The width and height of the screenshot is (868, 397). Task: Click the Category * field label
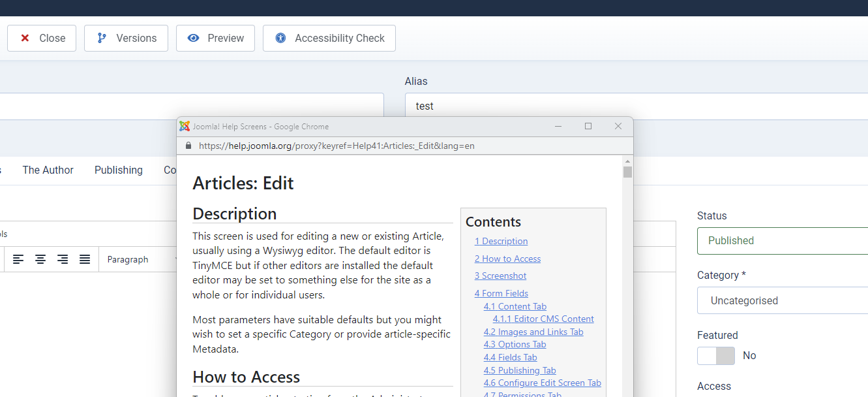click(x=721, y=275)
